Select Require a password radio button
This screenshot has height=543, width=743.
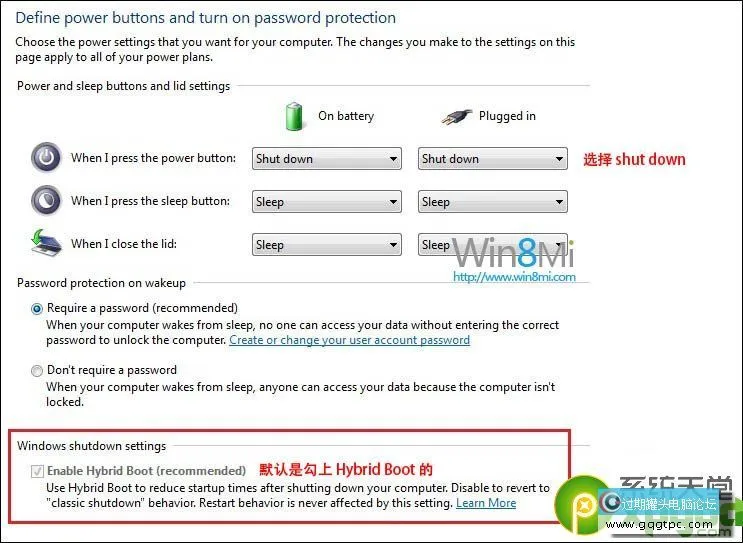click(x=36, y=309)
